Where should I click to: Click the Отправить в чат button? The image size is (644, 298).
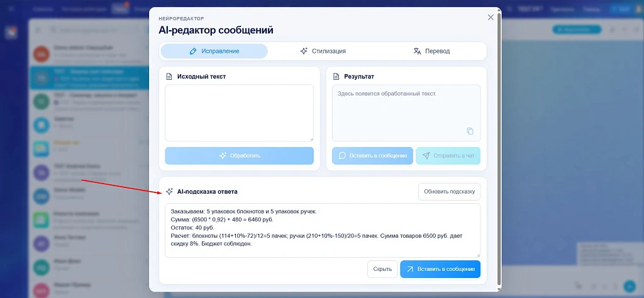click(x=448, y=156)
